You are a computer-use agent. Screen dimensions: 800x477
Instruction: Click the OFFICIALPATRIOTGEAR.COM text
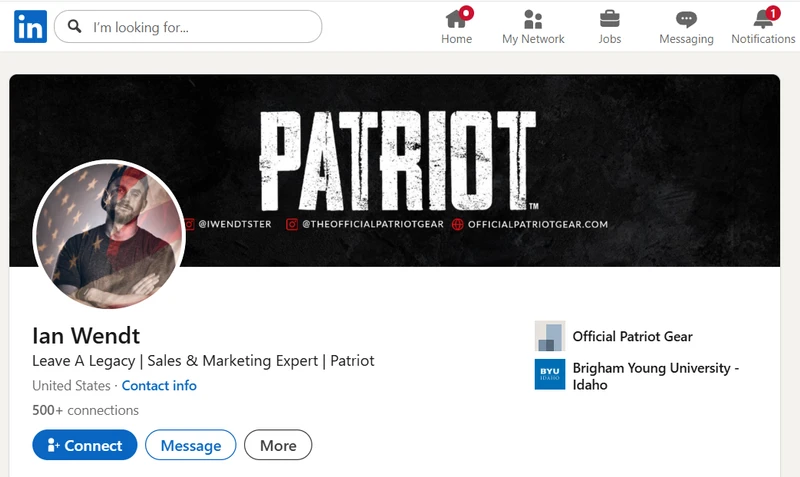[538, 224]
